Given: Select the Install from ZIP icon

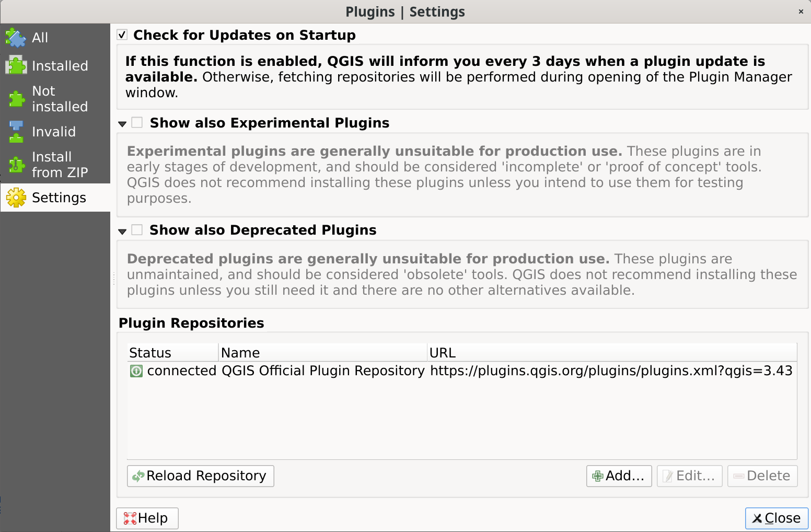Looking at the screenshot, I should [x=16, y=164].
